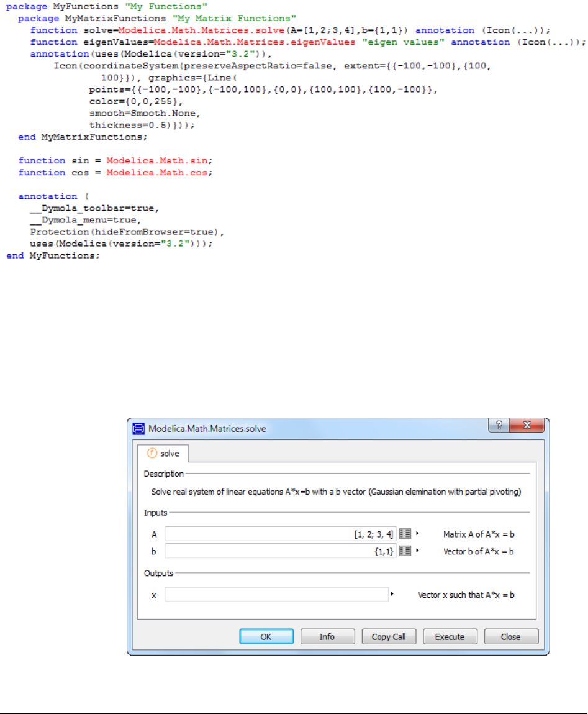Click the "eigen values" description string
588x714 pixels.
coord(403,42)
